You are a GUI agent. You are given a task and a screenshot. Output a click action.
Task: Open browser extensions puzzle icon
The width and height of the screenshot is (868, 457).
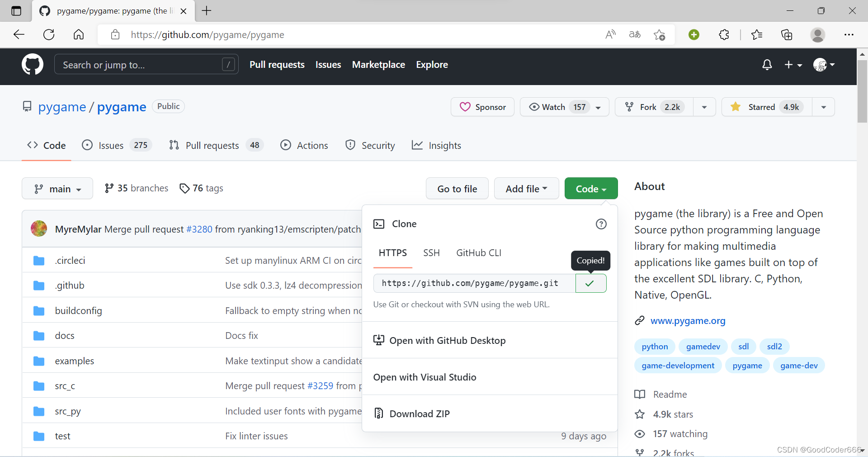724,34
